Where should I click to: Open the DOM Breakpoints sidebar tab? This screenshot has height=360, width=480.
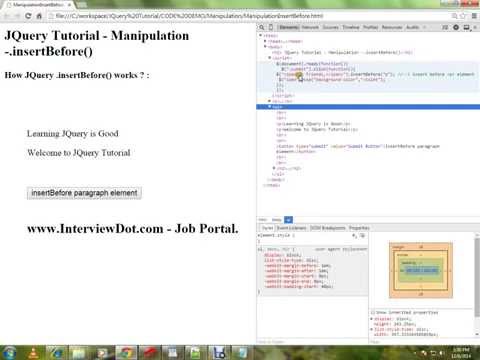point(328,228)
